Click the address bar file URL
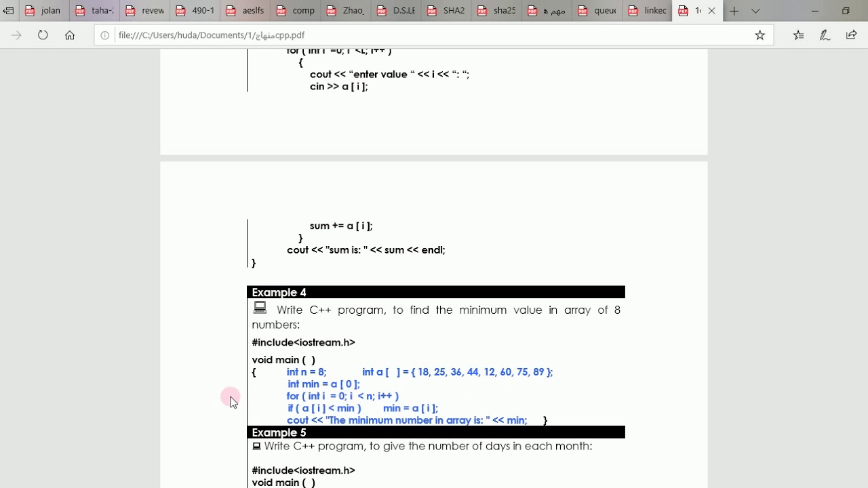The width and height of the screenshot is (868, 488). (212, 35)
